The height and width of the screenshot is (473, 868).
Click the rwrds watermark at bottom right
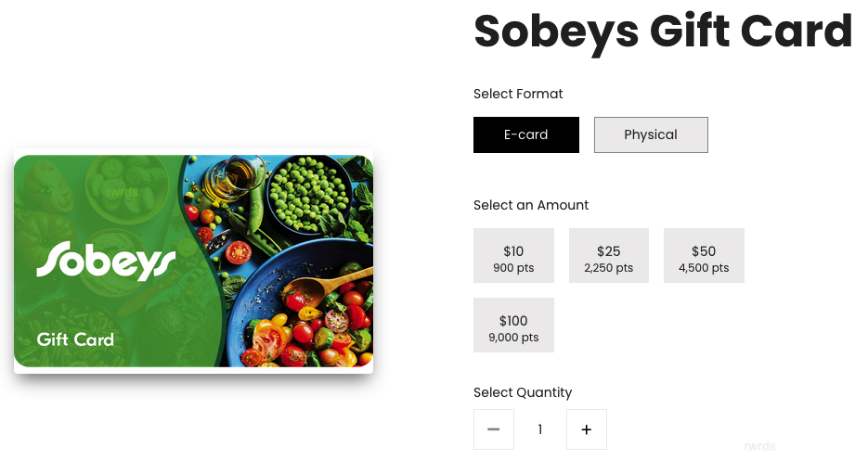pyautogui.click(x=758, y=446)
